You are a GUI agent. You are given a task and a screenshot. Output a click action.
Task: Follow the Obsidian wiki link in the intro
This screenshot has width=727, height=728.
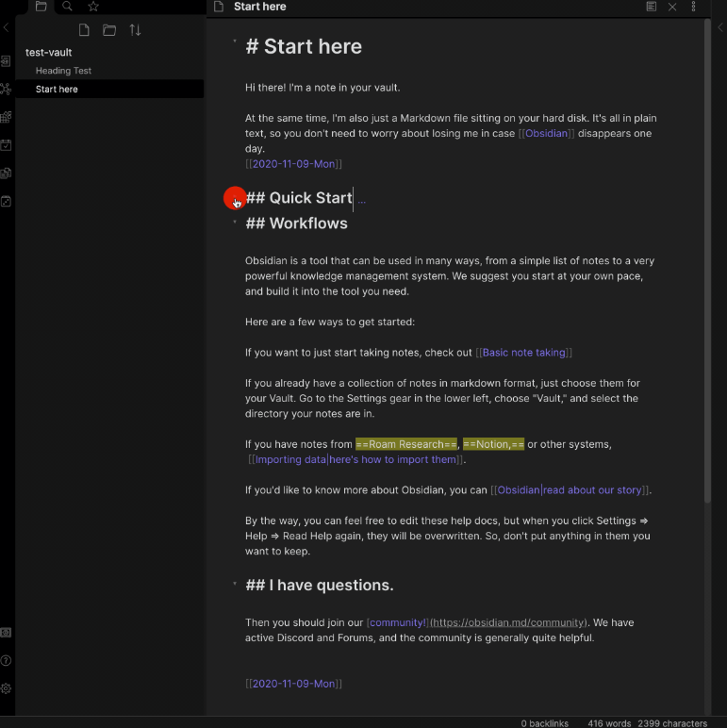pos(546,133)
